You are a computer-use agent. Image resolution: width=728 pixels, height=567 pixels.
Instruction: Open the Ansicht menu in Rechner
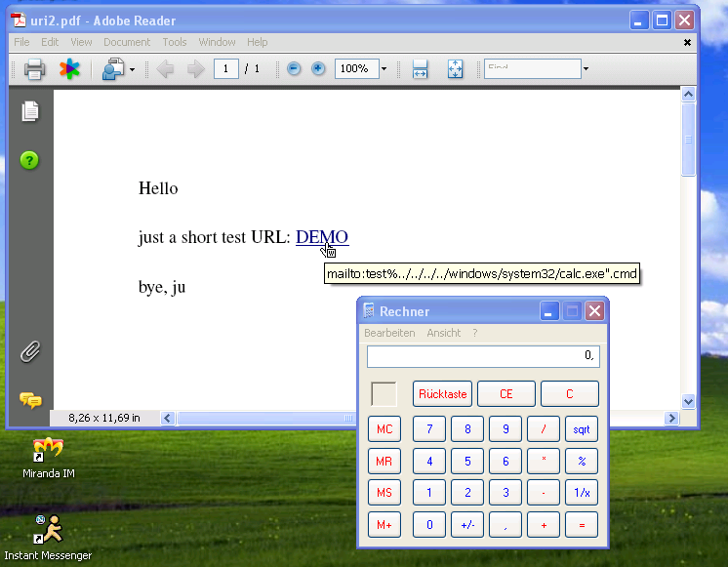pyautogui.click(x=443, y=333)
